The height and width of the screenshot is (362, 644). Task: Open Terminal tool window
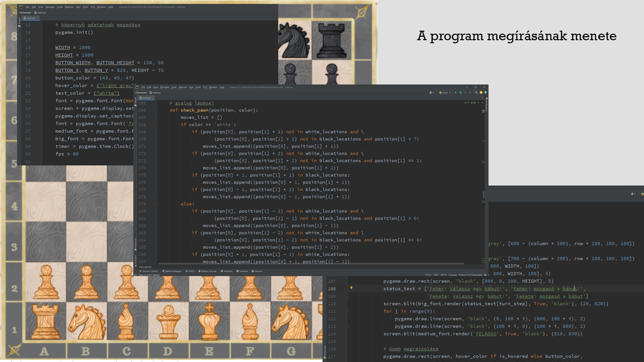pyautogui.click(x=242, y=271)
